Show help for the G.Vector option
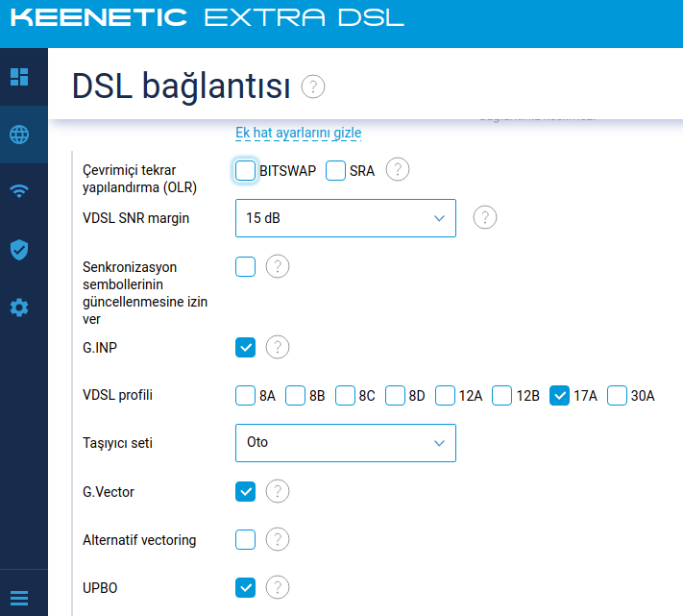Screen dimensions: 683x616 tap(278, 491)
